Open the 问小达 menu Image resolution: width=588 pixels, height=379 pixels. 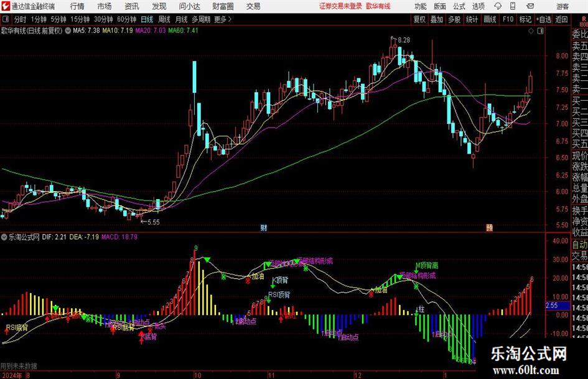[189, 6]
